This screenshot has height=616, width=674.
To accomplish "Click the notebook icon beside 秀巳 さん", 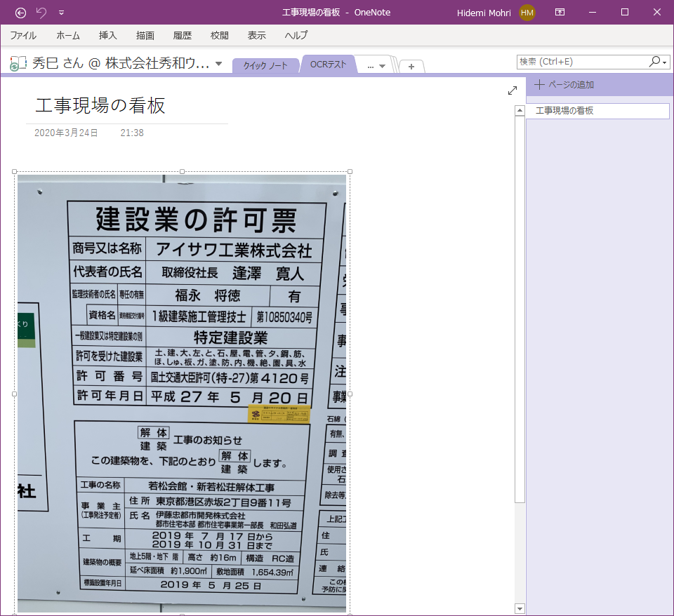I will coord(18,63).
